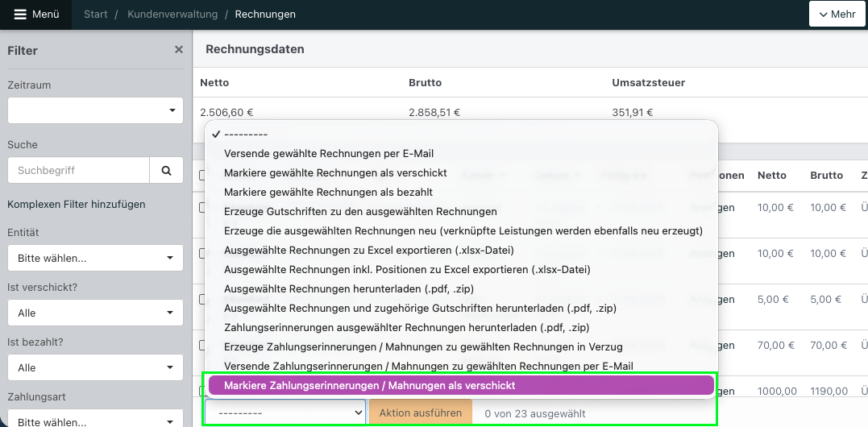Click the 1190,00 Brutto cell

point(829,391)
